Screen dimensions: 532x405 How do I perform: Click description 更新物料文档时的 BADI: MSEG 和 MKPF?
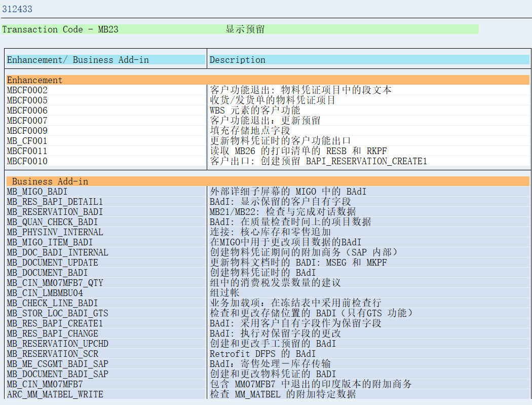click(x=298, y=263)
